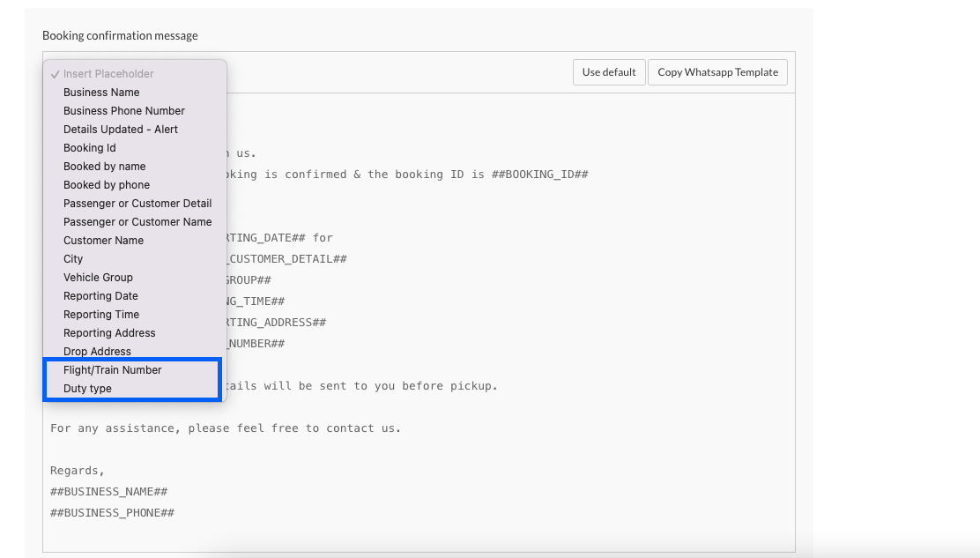Select Duty type placeholder

pos(134,389)
